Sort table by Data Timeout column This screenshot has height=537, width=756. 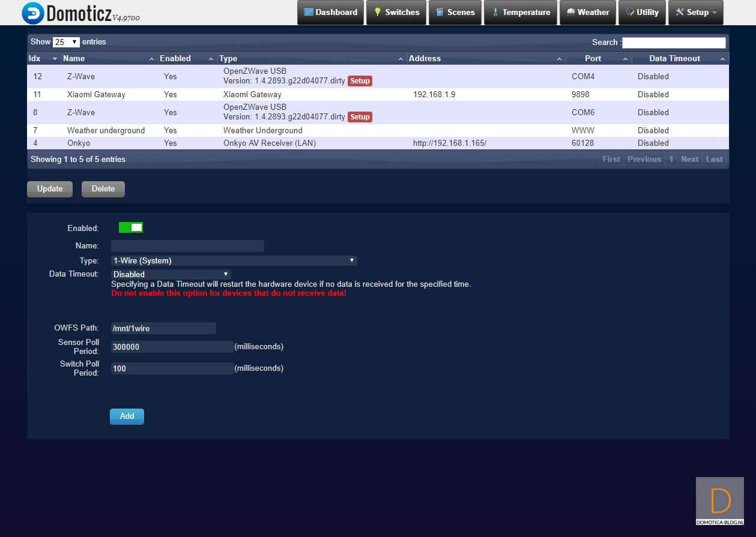pos(680,58)
